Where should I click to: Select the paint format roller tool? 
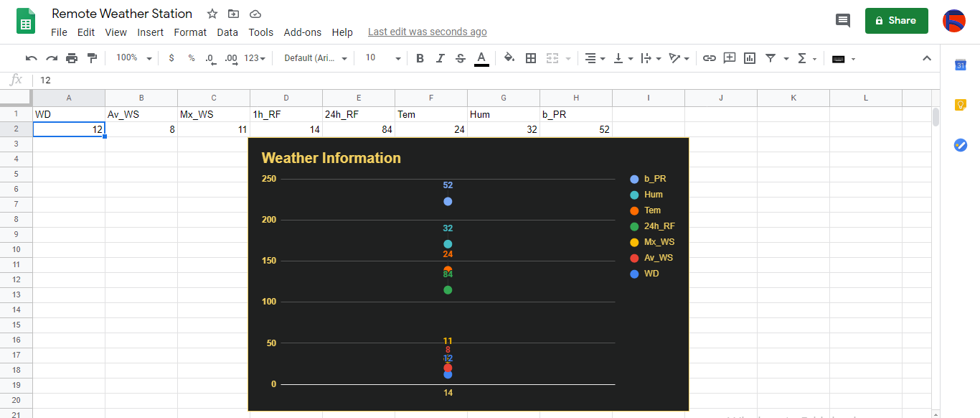pos(92,58)
